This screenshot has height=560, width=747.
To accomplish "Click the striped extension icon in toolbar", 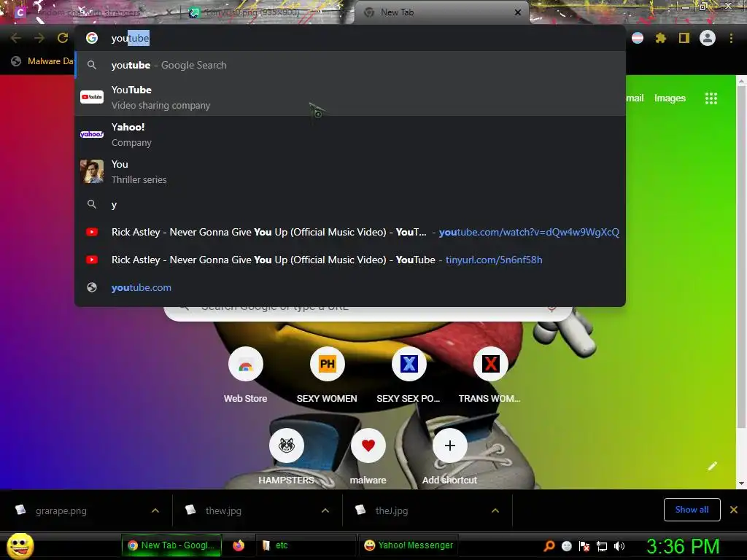I will click(638, 38).
